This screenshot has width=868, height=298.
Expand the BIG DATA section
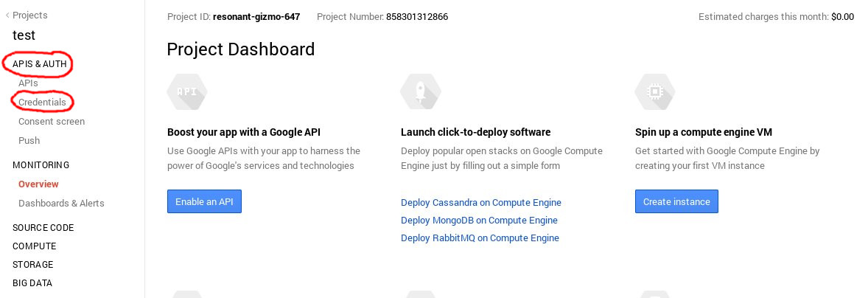coord(32,283)
